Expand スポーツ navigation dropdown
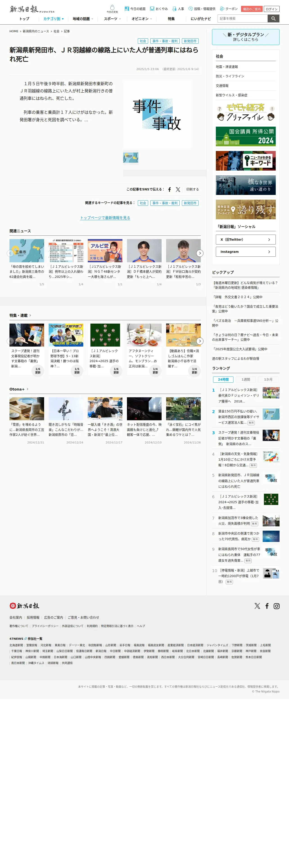This screenshot has height=868, width=289. pos(112,19)
